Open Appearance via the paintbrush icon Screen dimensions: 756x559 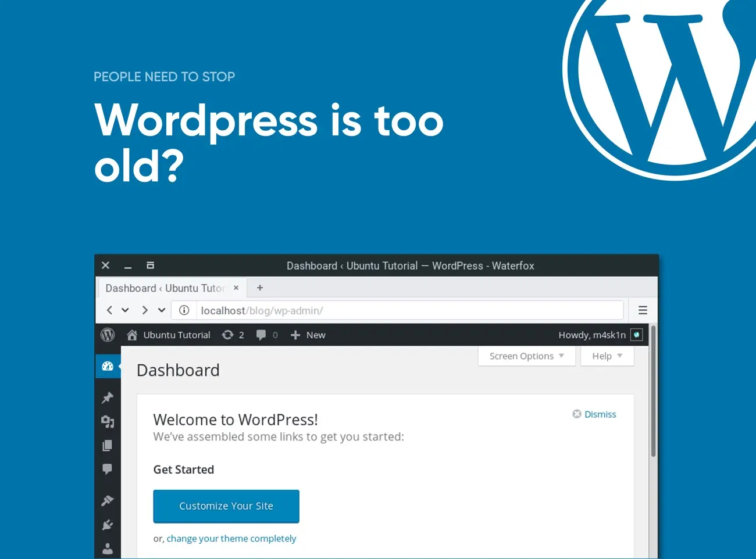(x=108, y=500)
